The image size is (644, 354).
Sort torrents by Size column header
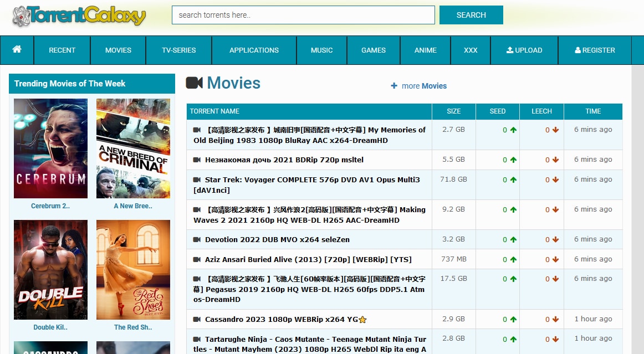[453, 111]
